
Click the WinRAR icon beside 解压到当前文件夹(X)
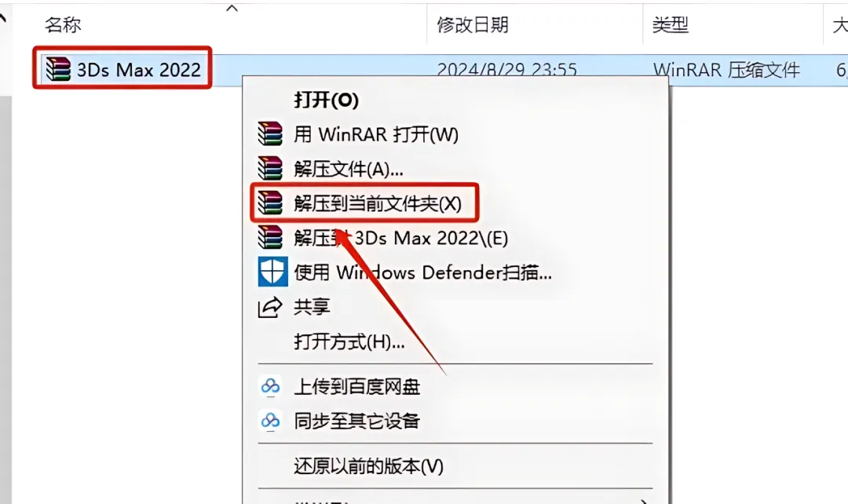pyautogui.click(x=270, y=203)
